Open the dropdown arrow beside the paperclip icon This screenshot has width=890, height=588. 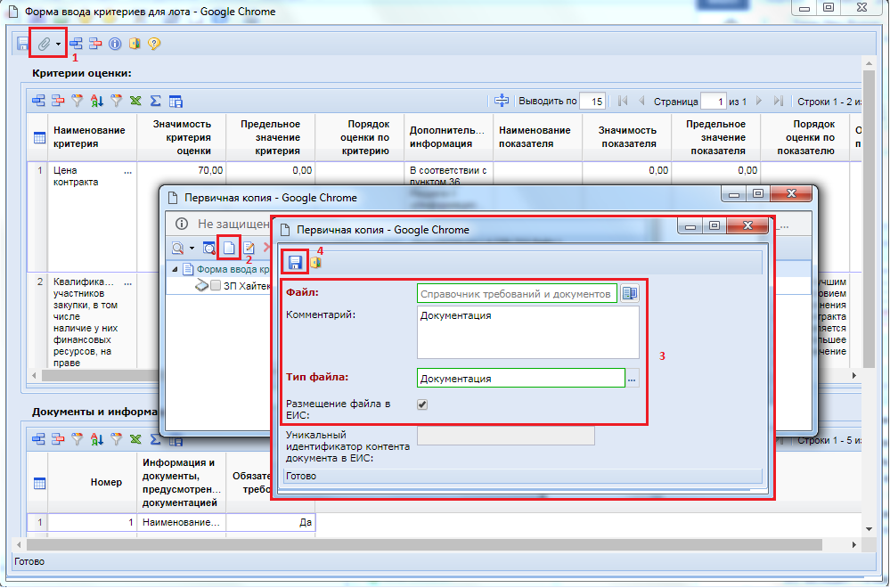59,45
